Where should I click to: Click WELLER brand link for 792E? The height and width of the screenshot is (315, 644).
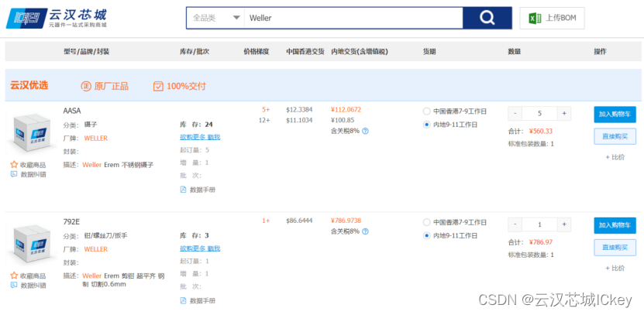pyautogui.click(x=95, y=249)
